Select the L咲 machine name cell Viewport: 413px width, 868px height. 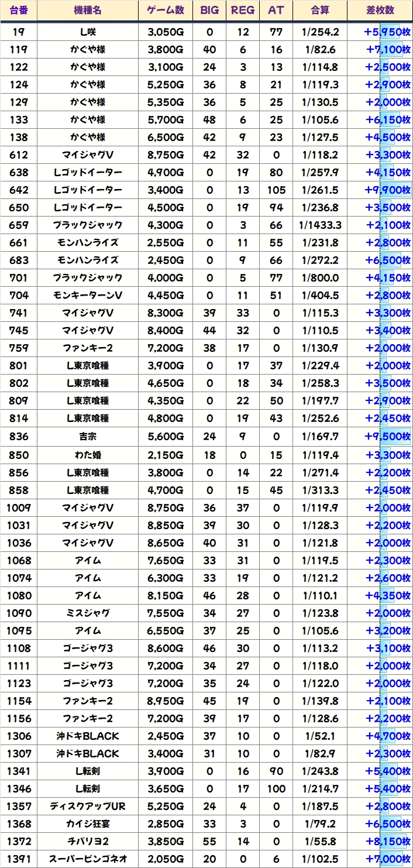[x=88, y=32]
